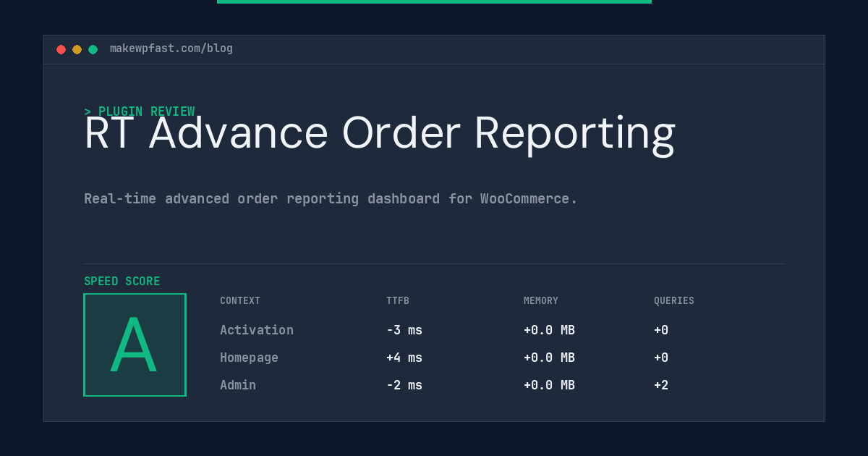The image size is (868, 456).
Task: Click the TTFB column header
Action: 398,301
